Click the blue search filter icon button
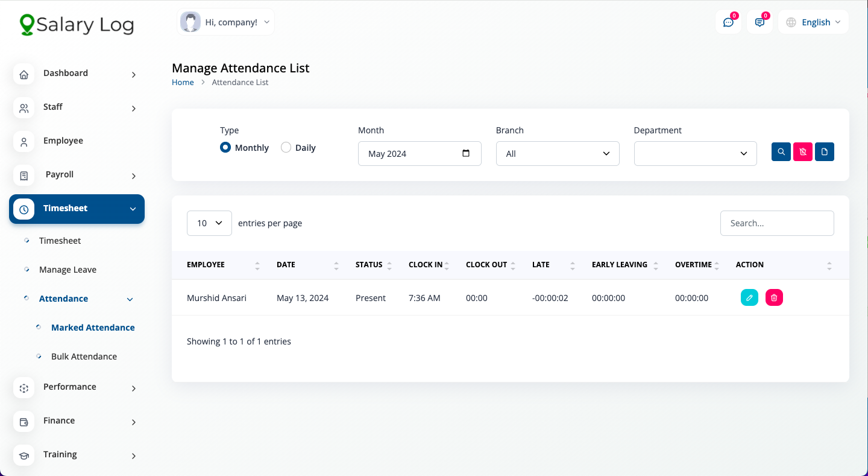This screenshot has height=476, width=868. point(781,152)
